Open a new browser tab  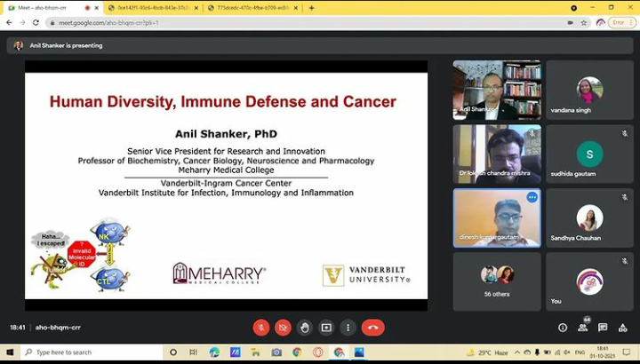point(311,8)
